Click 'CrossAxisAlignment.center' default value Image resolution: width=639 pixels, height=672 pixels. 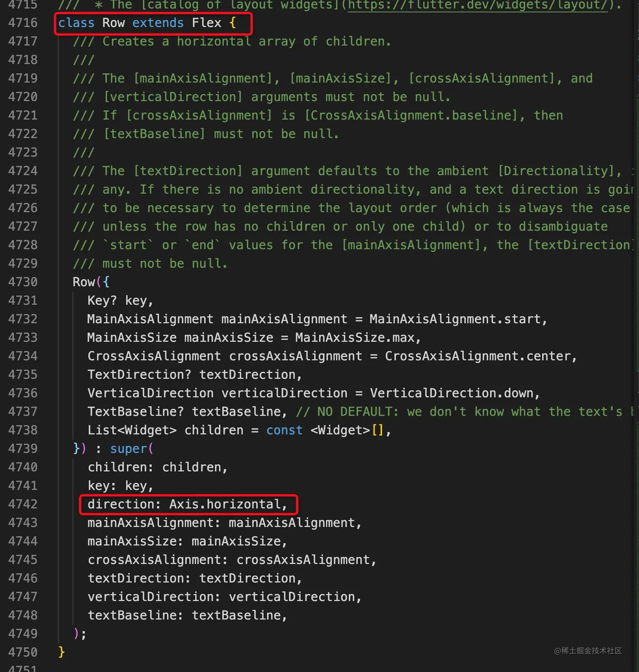[478, 356]
